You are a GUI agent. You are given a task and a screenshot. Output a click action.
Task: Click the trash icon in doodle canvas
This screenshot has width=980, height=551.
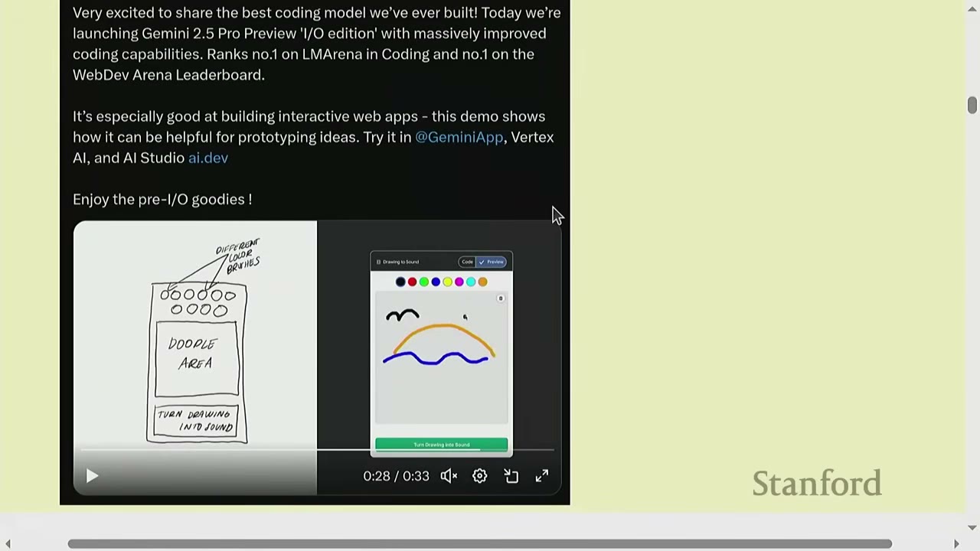tap(501, 298)
